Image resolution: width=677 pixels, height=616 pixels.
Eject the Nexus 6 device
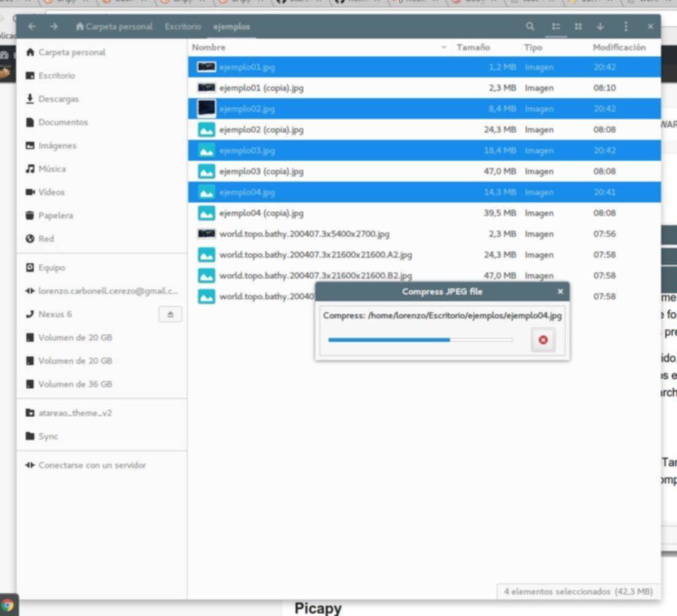170,314
